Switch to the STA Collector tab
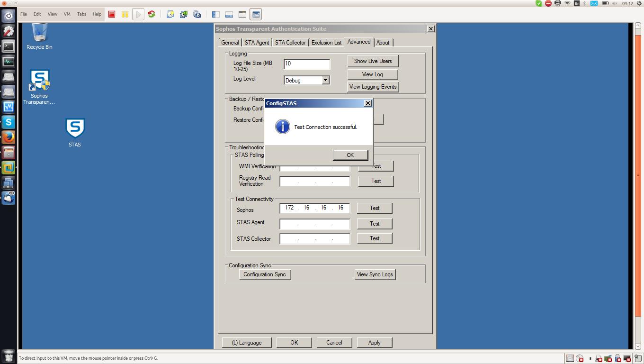This screenshot has width=644, height=364. click(290, 43)
